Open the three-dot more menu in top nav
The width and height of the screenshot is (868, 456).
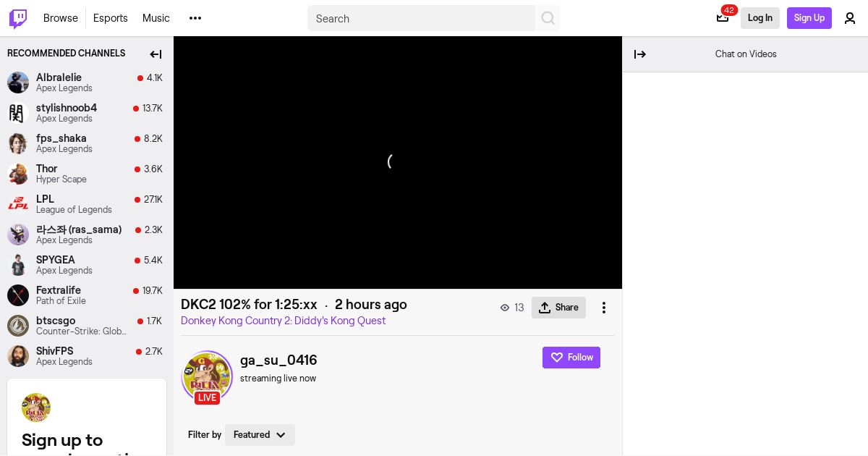[x=195, y=18]
